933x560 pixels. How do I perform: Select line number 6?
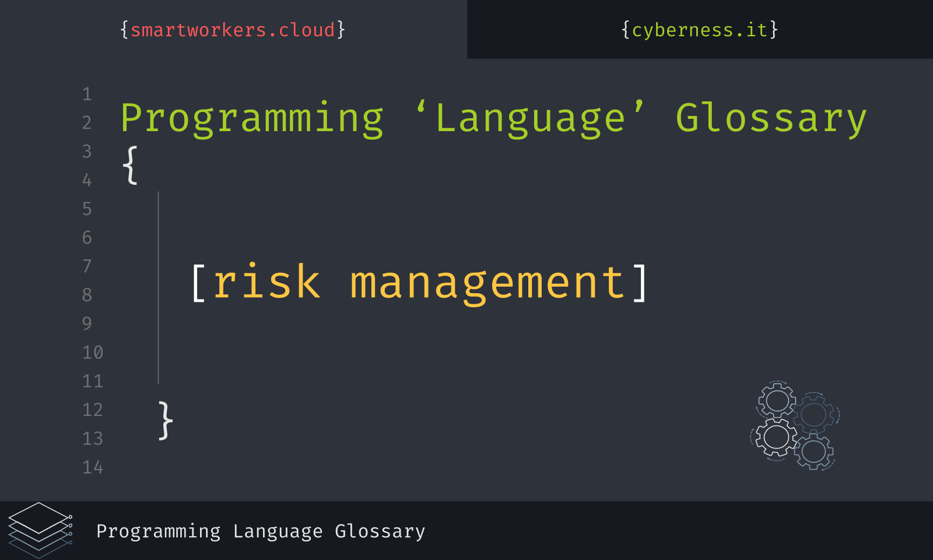coord(87,237)
